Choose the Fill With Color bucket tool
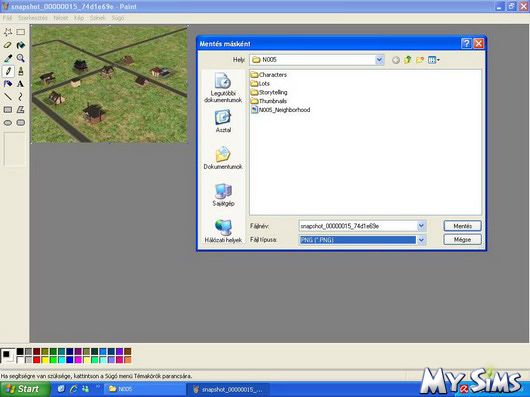This screenshot has width=530, height=397. coord(21,45)
